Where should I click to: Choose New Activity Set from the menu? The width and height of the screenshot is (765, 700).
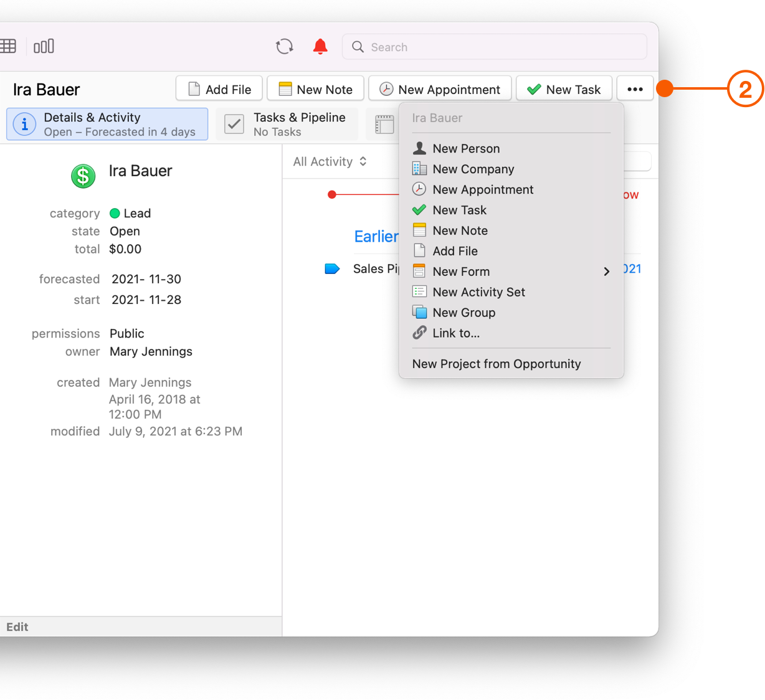[479, 291]
